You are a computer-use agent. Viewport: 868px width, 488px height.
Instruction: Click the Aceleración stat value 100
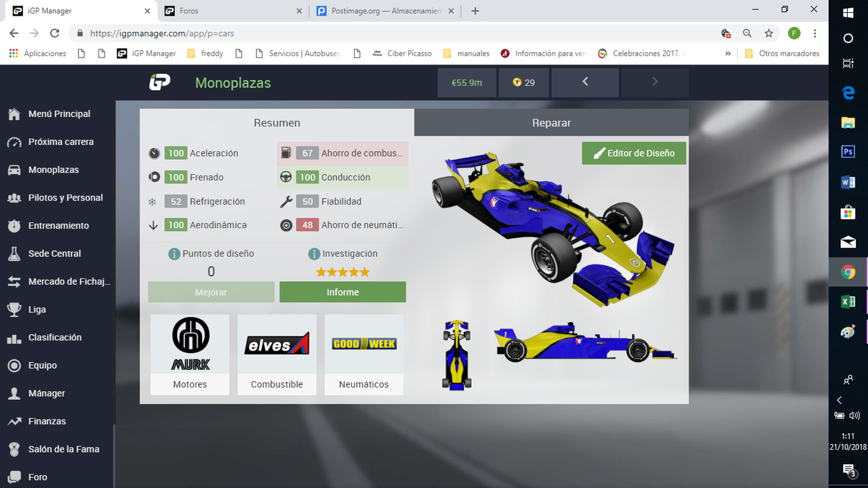point(176,153)
